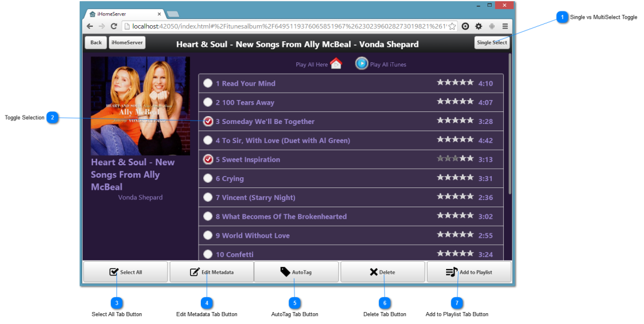644x324 pixels.
Task: Select checkbox for To Sir, With Love
Action: [x=208, y=140]
